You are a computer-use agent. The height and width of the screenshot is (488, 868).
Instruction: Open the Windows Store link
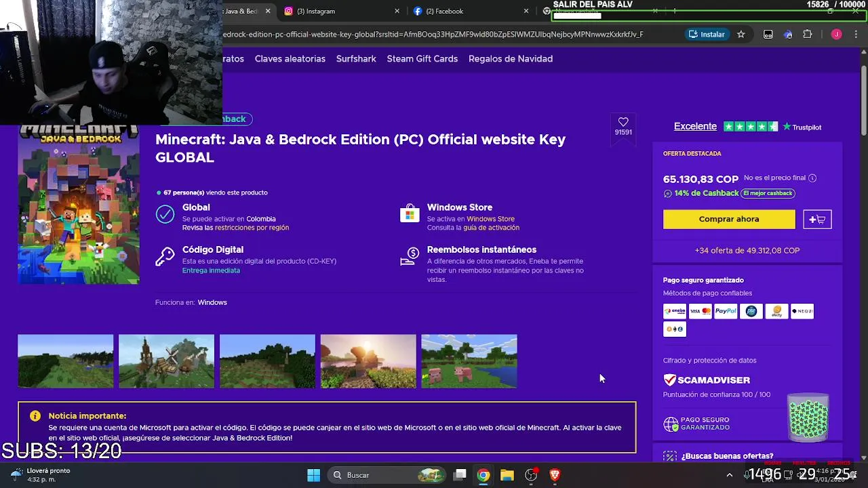tap(490, 219)
